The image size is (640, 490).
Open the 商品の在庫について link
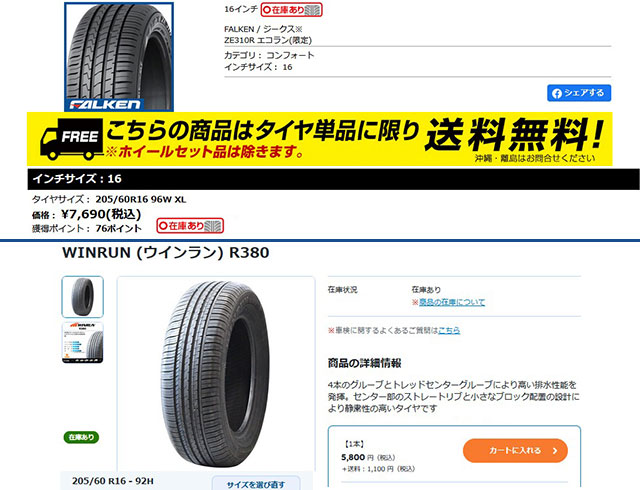pyautogui.click(x=452, y=302)
